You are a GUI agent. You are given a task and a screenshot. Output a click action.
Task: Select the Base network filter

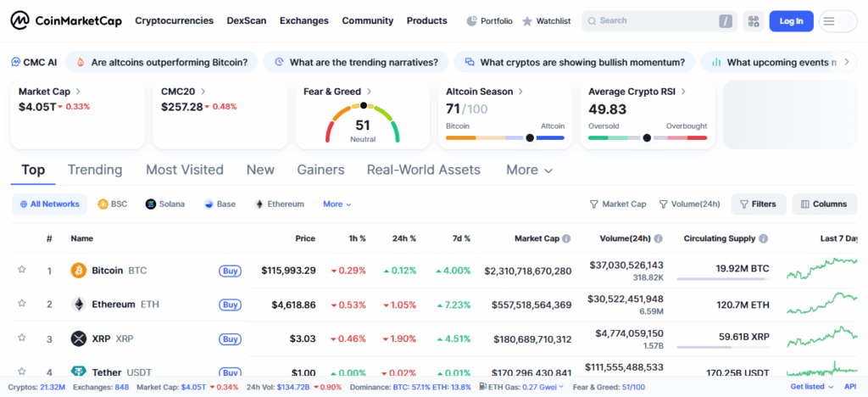point(220,204)
